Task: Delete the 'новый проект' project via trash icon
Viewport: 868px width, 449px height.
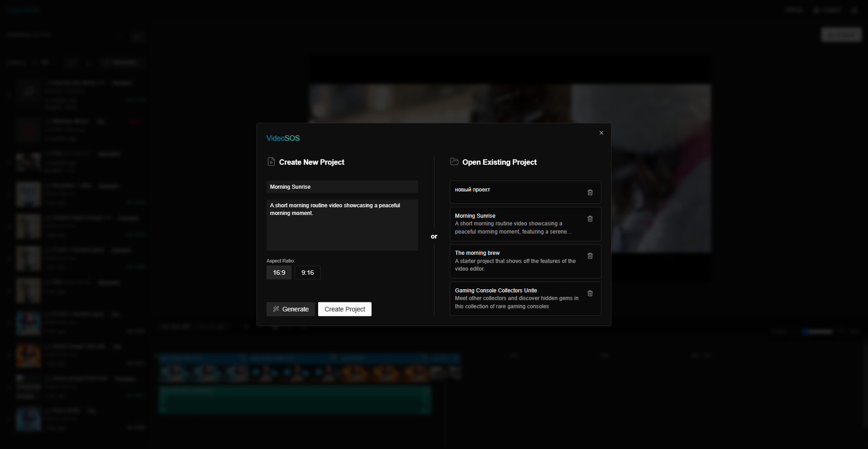Action: 590,192
